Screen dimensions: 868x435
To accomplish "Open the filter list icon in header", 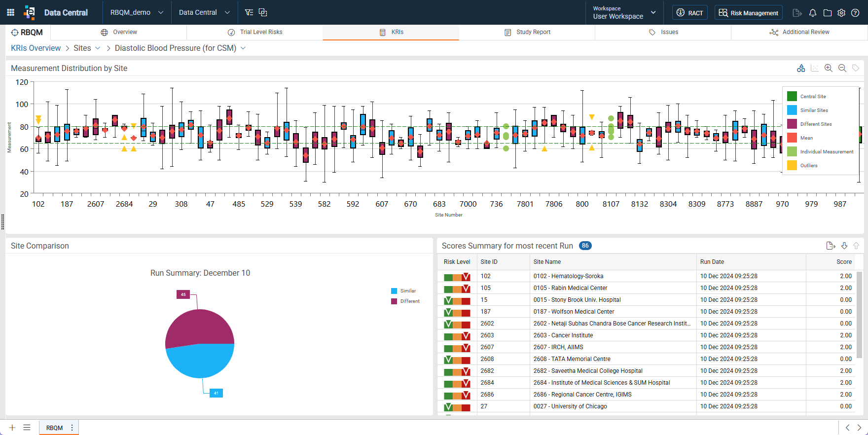I will (x=249, y=12).
